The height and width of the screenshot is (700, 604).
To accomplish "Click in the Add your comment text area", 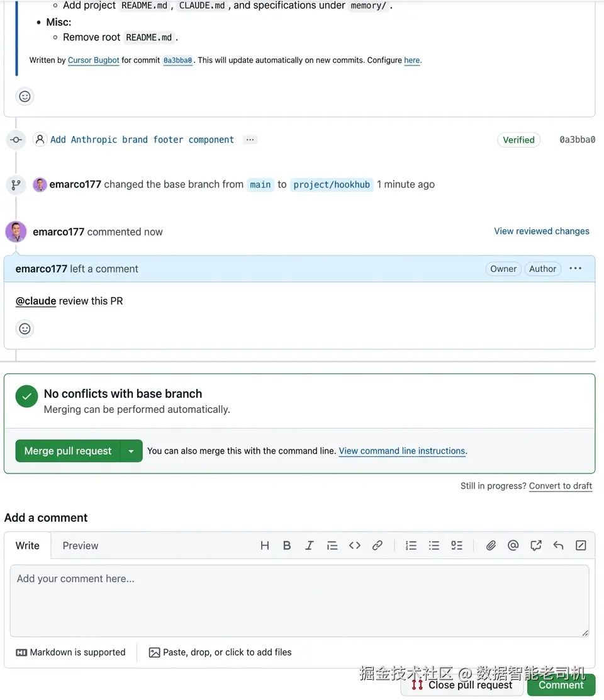I will click(x=299, y=600).
